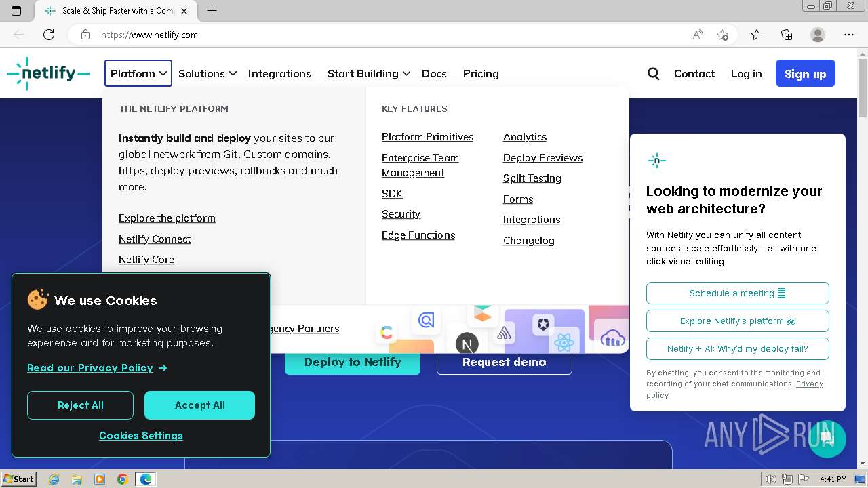Open a new browser tab
This screenshot has width=868, height=488.
pos(212,11)
